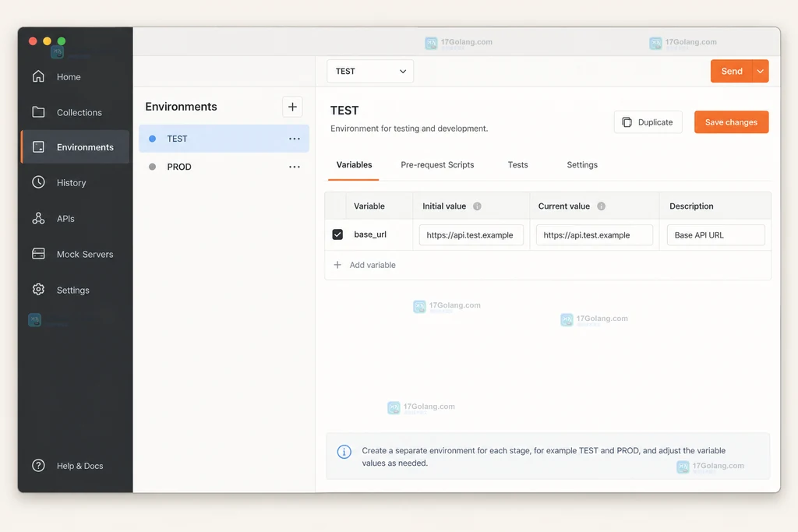Screen dimensions: 798x532
Task: Click the Collections folder icon
Action: [x=38, y=112]
